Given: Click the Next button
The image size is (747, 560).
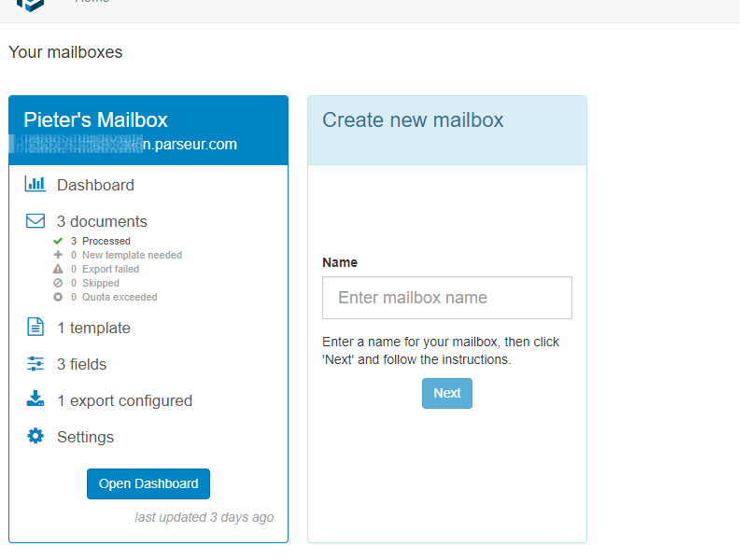Looking at the screenshot, I should point(447,393).
